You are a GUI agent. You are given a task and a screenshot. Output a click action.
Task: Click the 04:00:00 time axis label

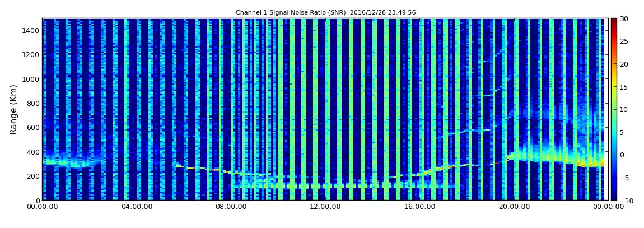[137, 207]
